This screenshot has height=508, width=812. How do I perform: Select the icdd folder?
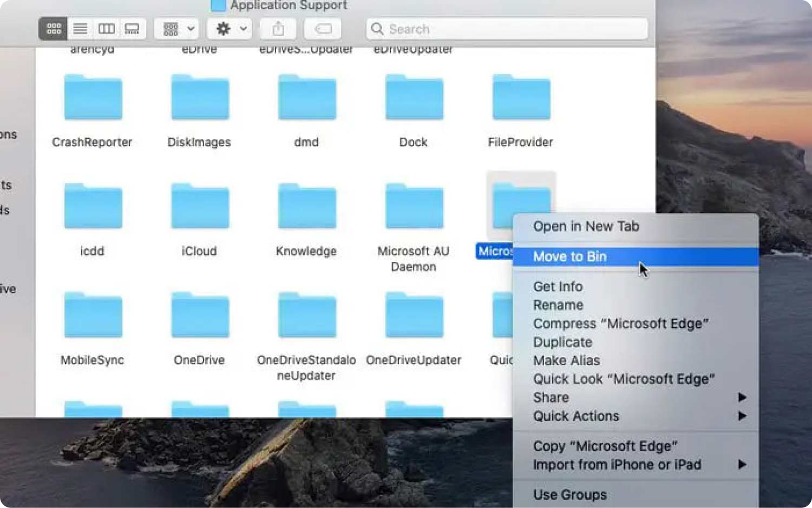pyautogui.click(x=93, y=207)
